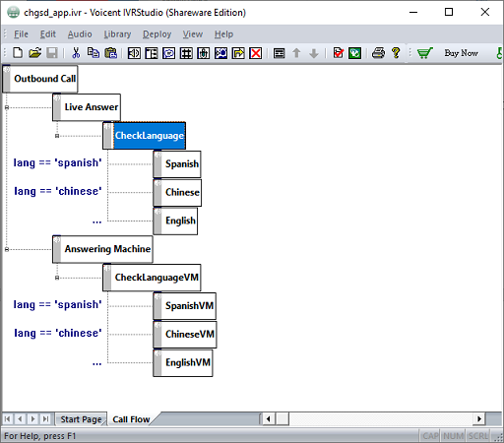Click the horizontal scrollbar right arrow
Viewport: 504px width, 443px height.
[x=479, y=419]
